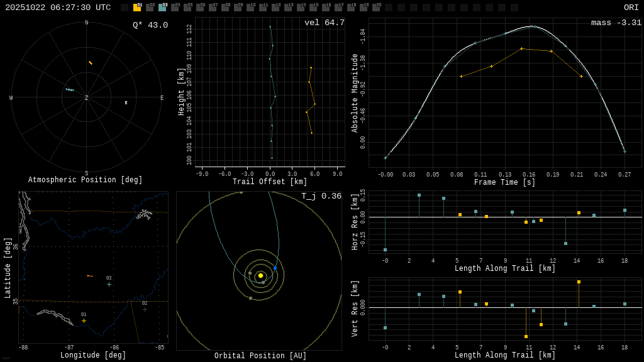Click the zenith Z marker at polar center
Screen dimensions: 644x362
point(87,98)
